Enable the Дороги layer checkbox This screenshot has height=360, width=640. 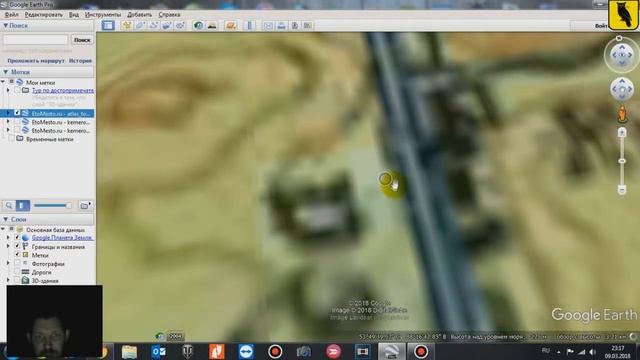[17, 272]
